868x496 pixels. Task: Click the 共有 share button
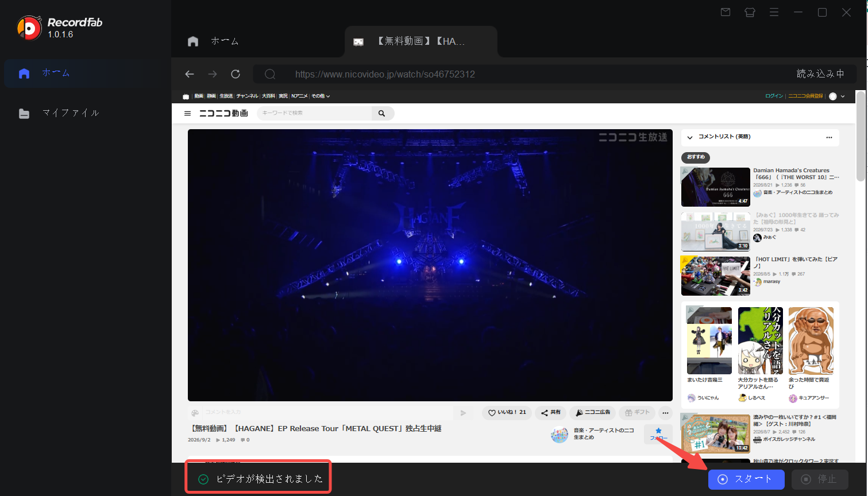550,413
